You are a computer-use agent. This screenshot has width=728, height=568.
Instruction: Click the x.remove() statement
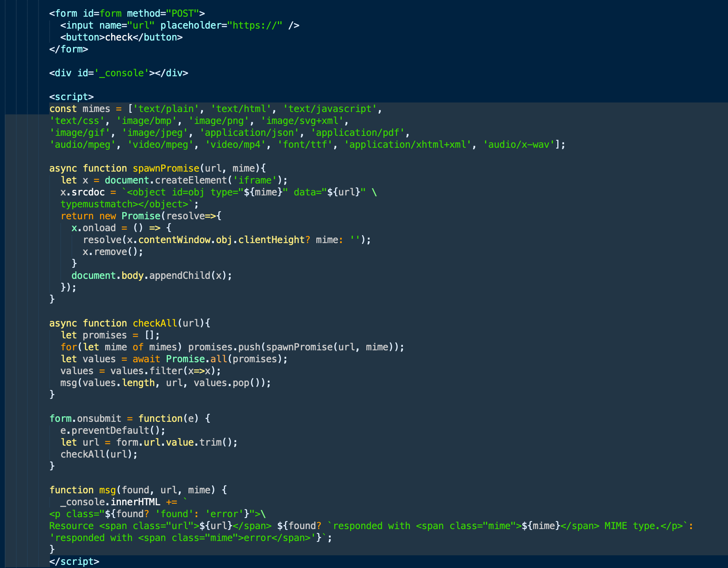[112, 252]
